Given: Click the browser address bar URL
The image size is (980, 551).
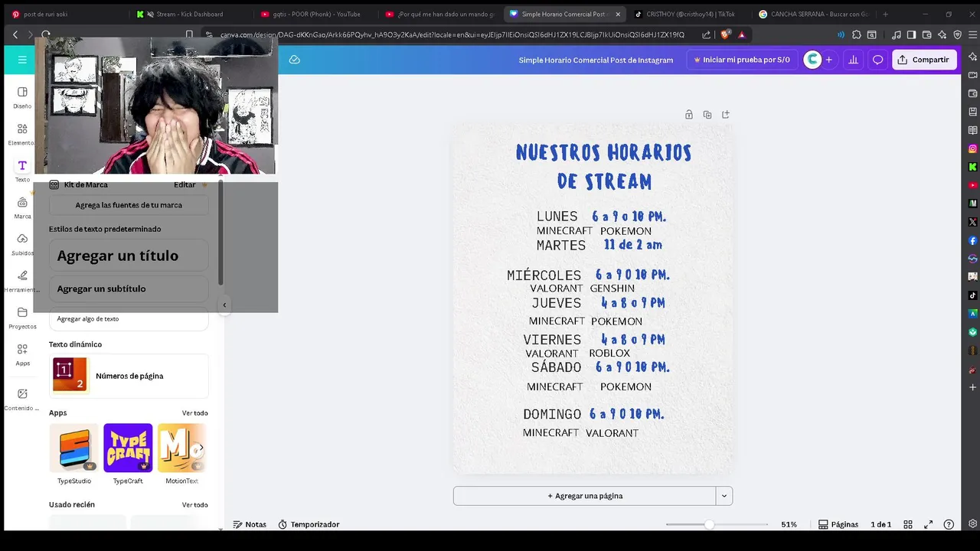Looking at the screenshot, I should (452, 34).
